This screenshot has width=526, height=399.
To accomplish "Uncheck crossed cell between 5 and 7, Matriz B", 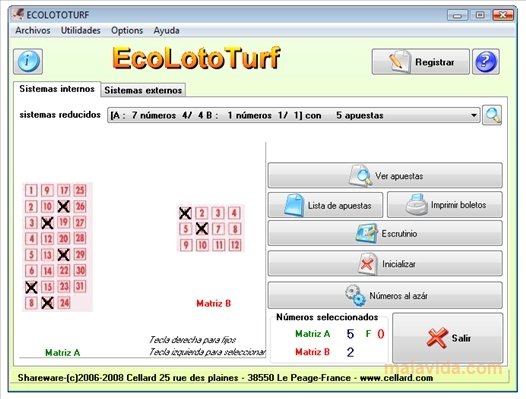I will [202, 229].
